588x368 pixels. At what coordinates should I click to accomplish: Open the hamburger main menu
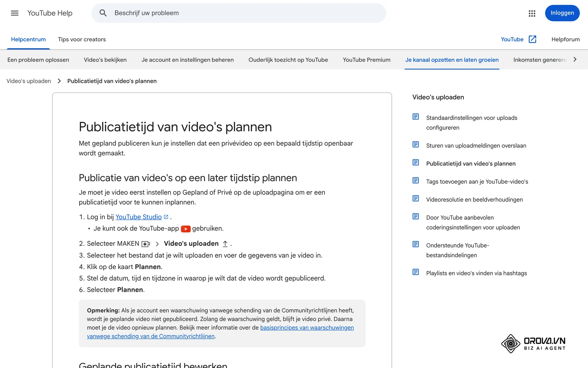tap(15, 13)
